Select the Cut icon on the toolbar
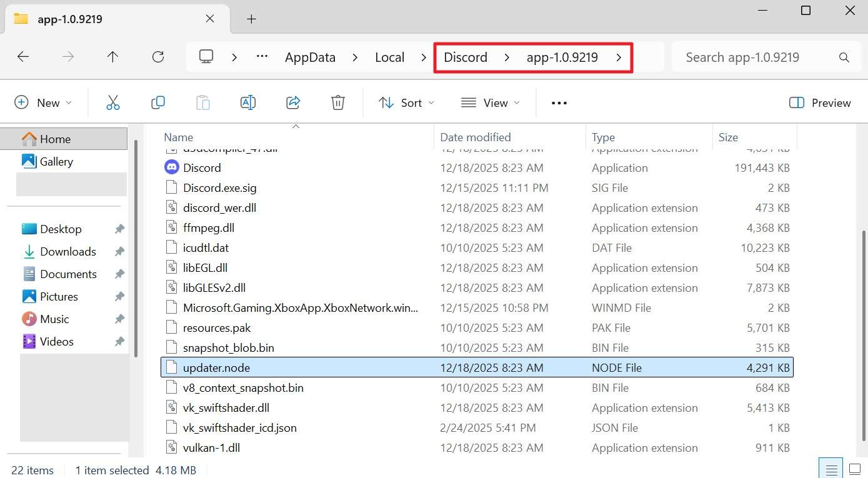Screen dimensions: 868x478 113,102
